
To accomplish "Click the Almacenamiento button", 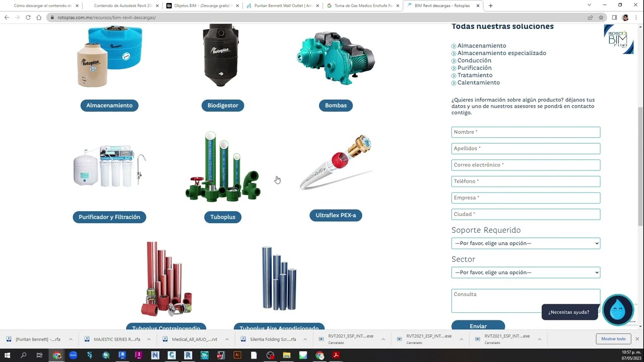I will pyautogui.click(x=110, y=106).
